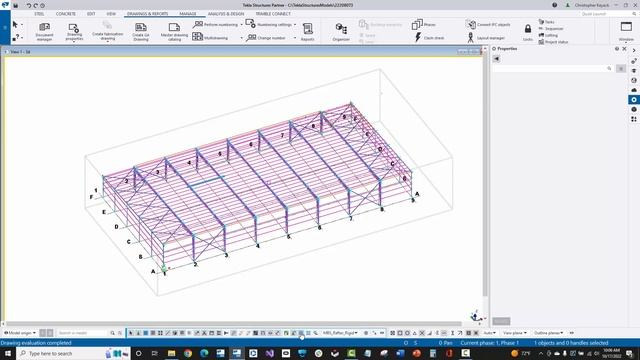Click the active Properties side pane icon
The image size is (640, 360).
point(633,100)
